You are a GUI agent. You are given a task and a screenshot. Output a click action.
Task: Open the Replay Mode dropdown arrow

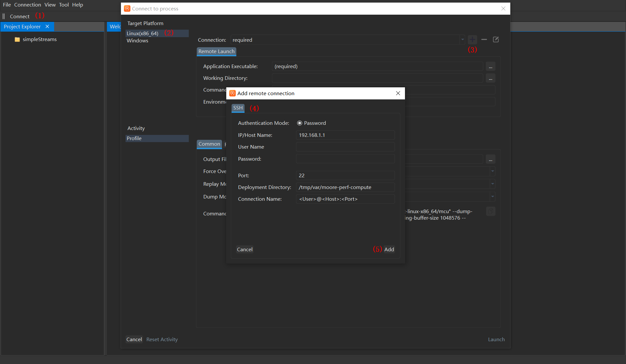[x=492, y=184]
